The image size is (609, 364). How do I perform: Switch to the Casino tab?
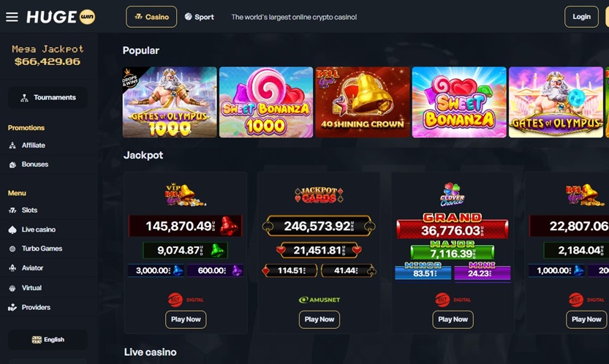point(151,17)
